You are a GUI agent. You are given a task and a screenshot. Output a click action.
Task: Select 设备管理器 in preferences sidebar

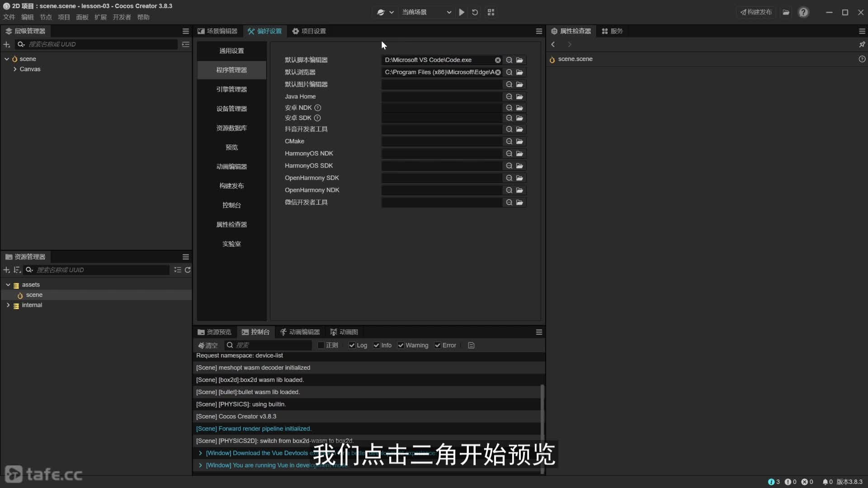pos(231,109)
